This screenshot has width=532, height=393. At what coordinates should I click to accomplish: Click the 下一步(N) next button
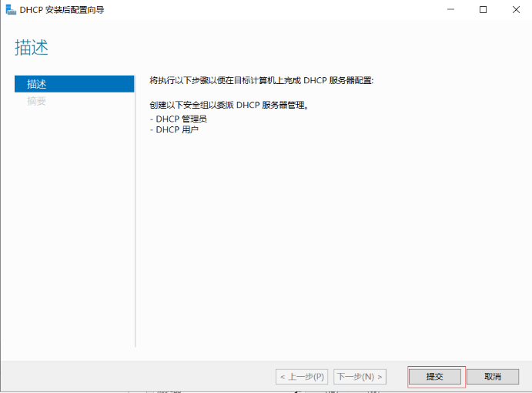(x=360, y=377)
